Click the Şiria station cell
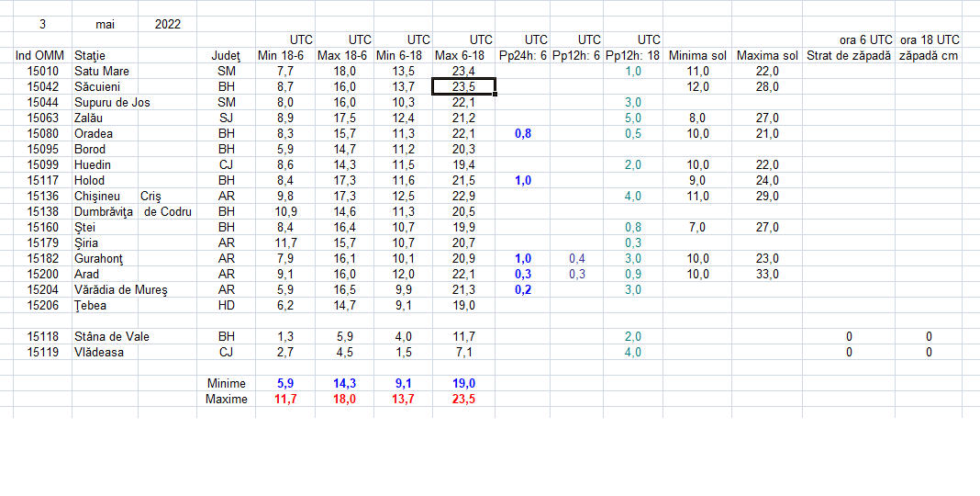This screenshot has height=496, width=980. pyautogui.click(x=105, y=243)
